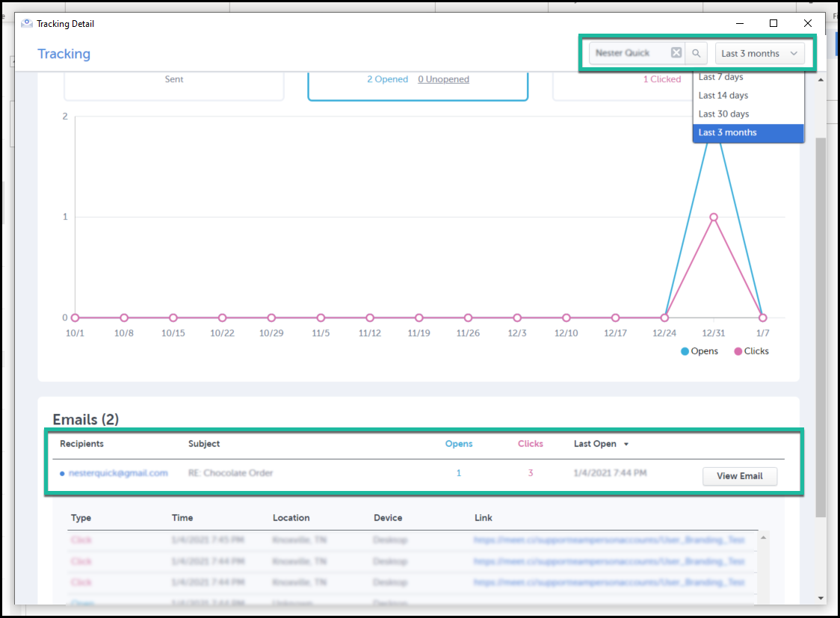Select Last 14 days option
This screenshot has width=840, height=618.
pyautogui.click(x=748, y=96)
